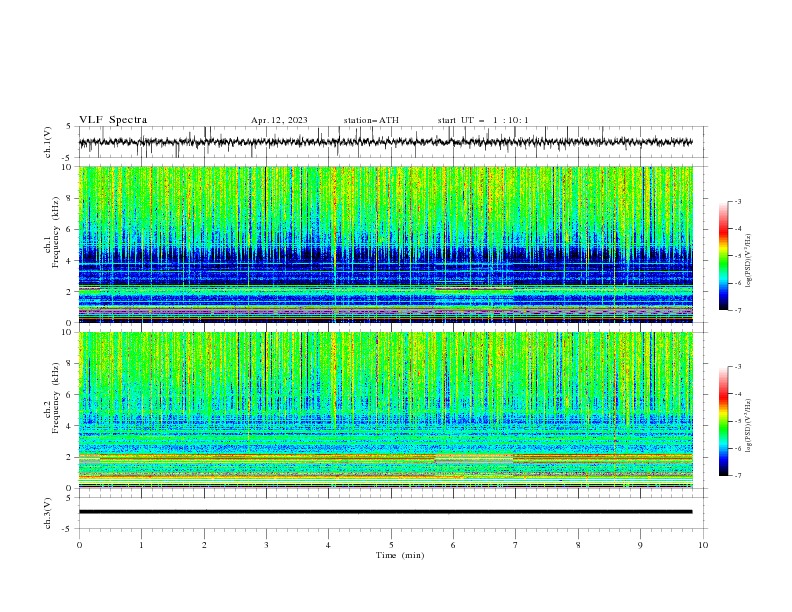Click the ch.3 voltage black trace
This screenshot has height=612, width=792.
(x=385, y=512)
